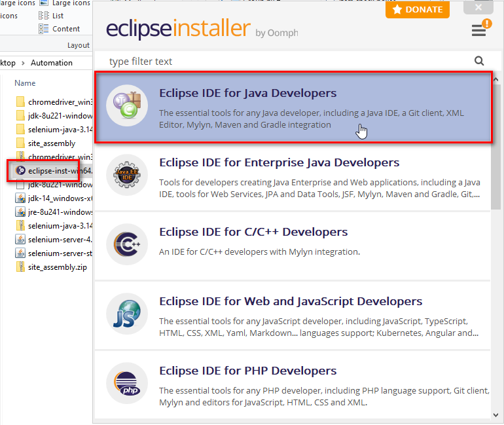
Task: Click the jdk-14_windows Java installer icon
Action: point(20,198)
